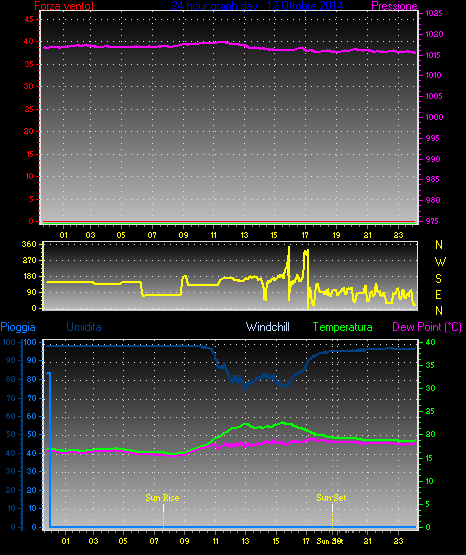Select the 'Windchill' legend label
Image resolution: width=466 pixels, height=555 pixels.
[268, 327]
